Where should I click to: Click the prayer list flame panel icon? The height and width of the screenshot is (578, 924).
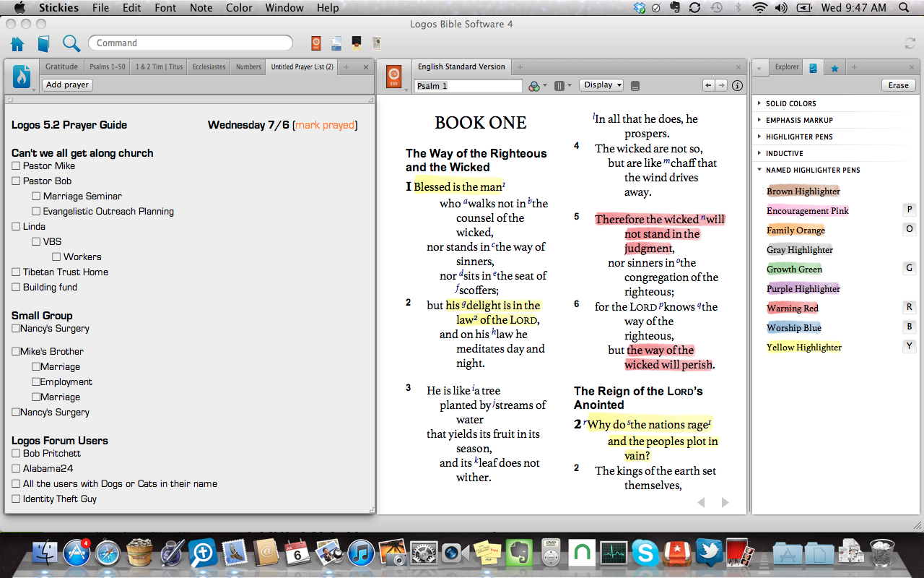pos(22,76)
